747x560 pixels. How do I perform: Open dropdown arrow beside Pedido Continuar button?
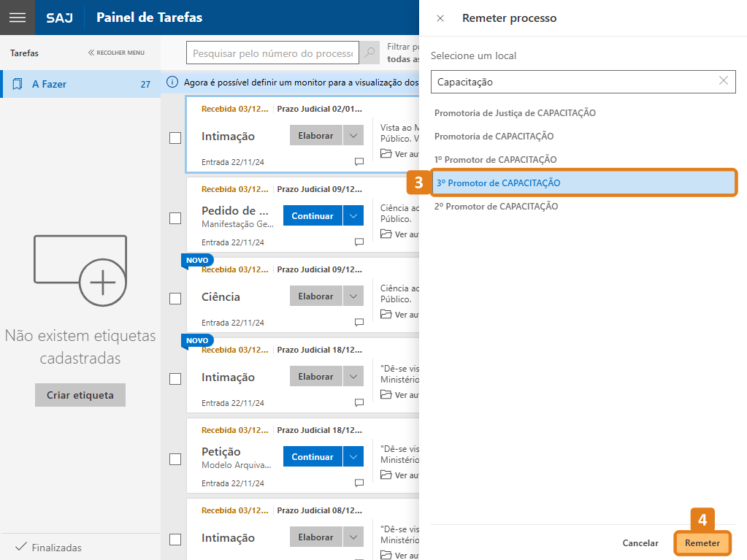click(353, 216)
